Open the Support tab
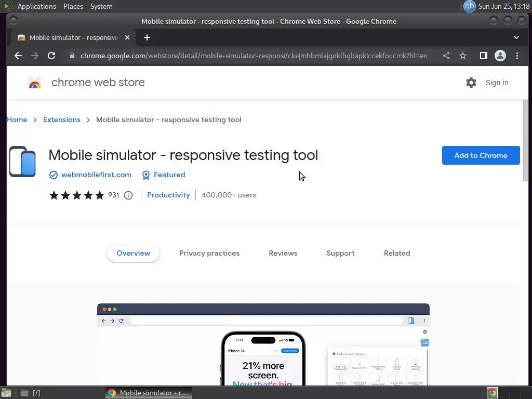This screenshot has width=532, height=399. pyautogui.click(x=340, y=253)
